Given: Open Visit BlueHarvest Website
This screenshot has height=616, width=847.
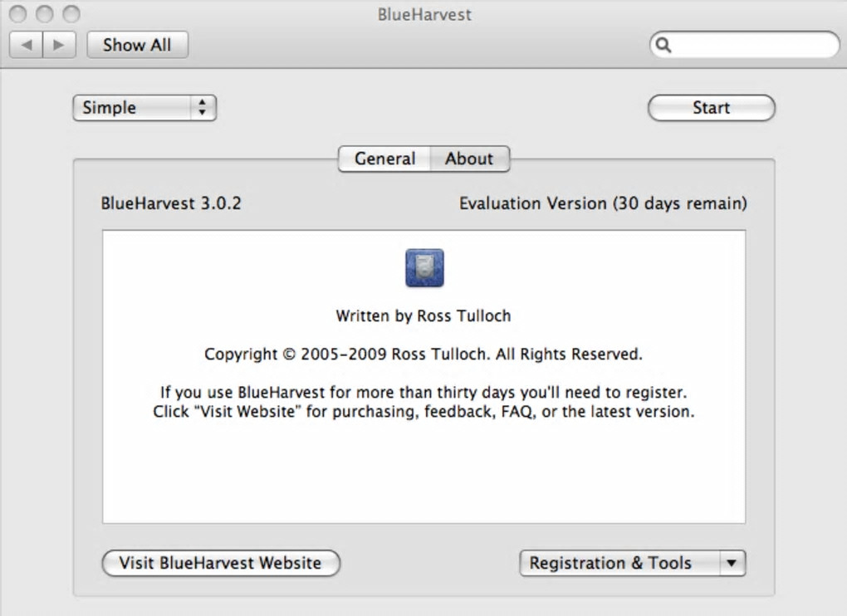Looking at the screenshot, I should [221, 563].
